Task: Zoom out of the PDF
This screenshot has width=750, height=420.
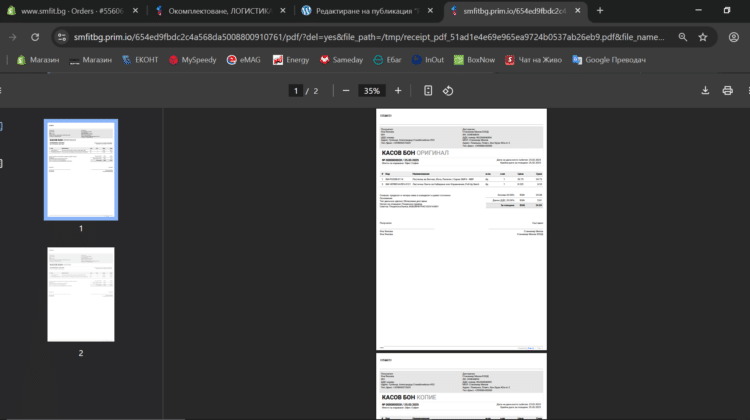Action: 346,90
